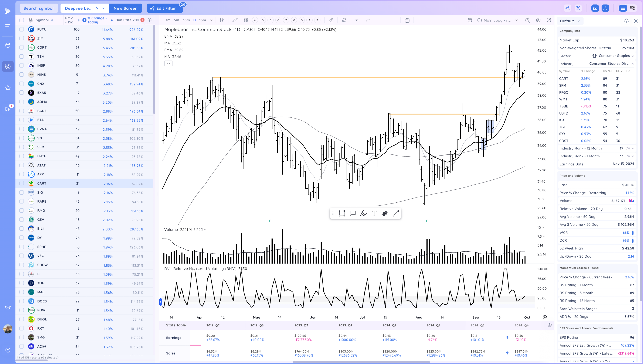
Task: Toggle the chart panel icon in the top bar
Action: pos(595,8)
